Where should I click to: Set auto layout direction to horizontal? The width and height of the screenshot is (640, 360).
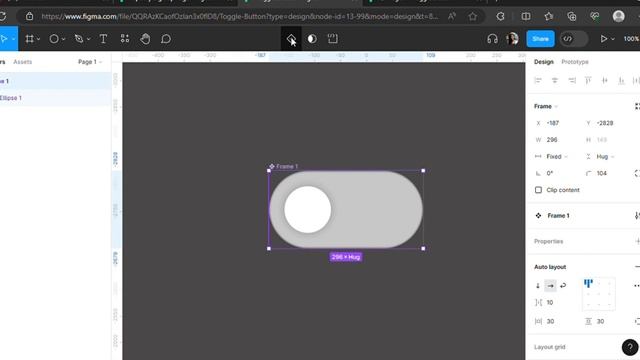tap(550, 286)
